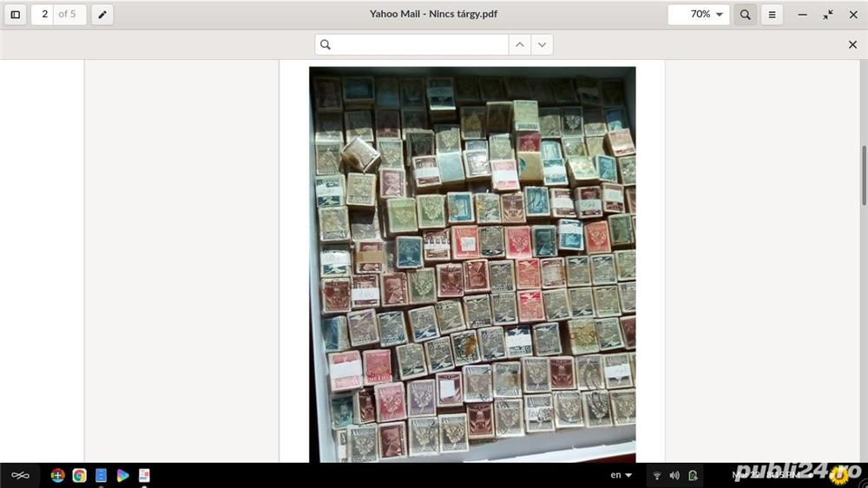Open the hamburger menu
Viewport: 868px width, 488px height.
pos(771,15)
